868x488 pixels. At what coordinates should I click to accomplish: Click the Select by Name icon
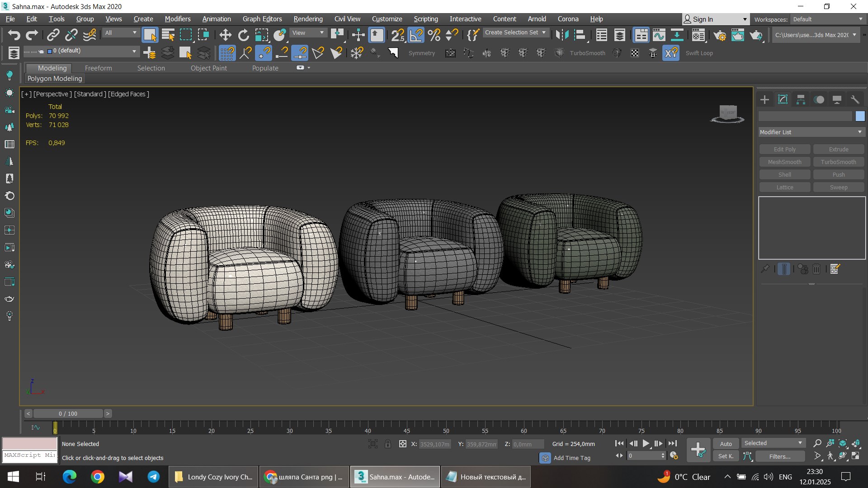[168, 35]
